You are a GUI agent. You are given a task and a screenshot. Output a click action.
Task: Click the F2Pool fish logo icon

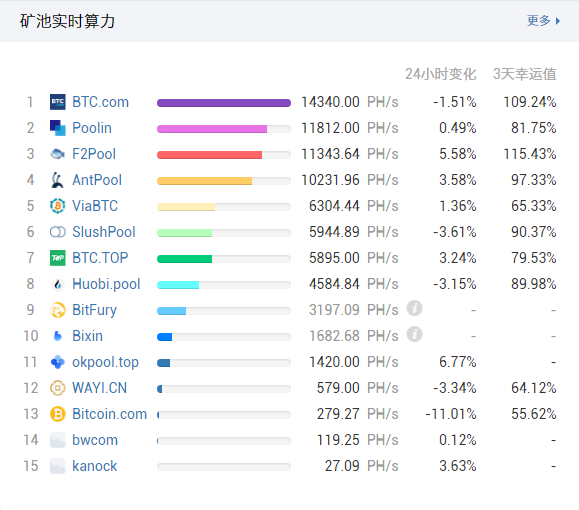[58, 154]
